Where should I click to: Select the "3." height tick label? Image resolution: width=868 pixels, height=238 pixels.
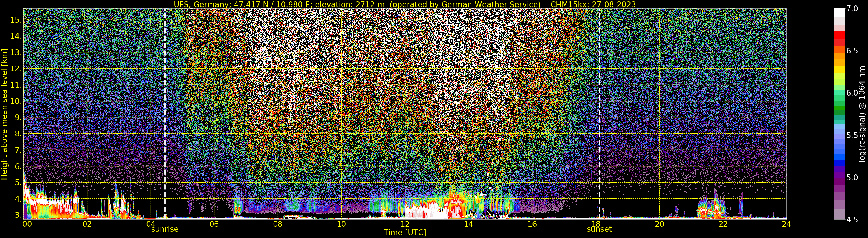(18, 215)
